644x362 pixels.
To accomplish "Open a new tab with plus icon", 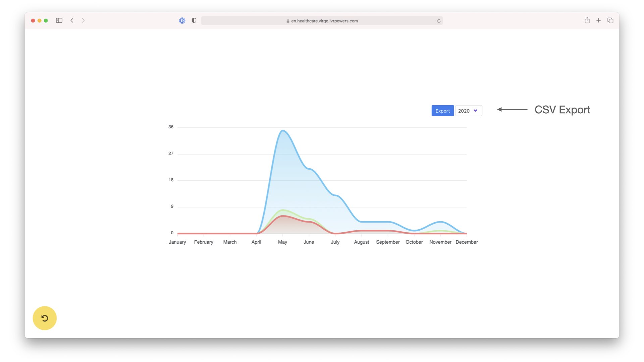I will coord(598,20).
